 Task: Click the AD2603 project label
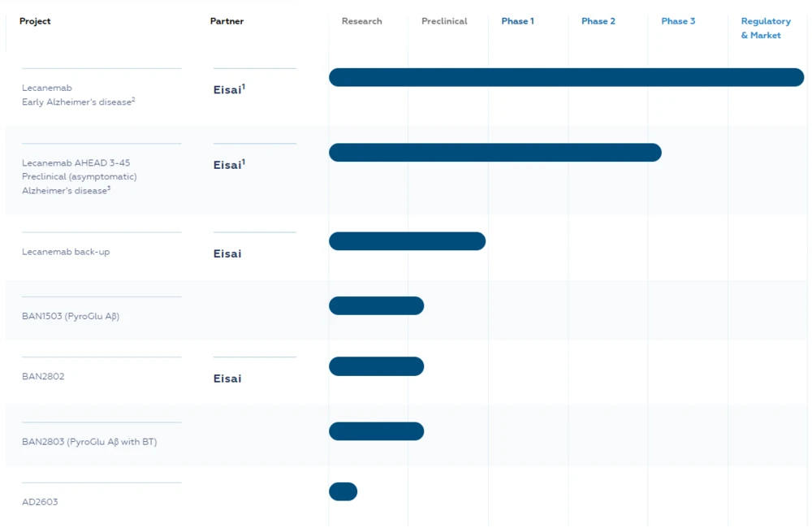(x=40, y=502)
